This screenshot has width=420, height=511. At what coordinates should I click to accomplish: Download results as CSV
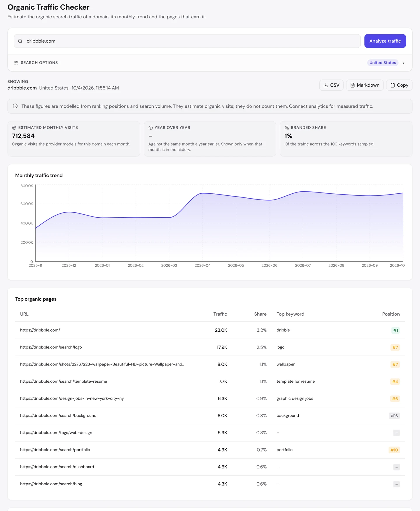tap(331, 85)
